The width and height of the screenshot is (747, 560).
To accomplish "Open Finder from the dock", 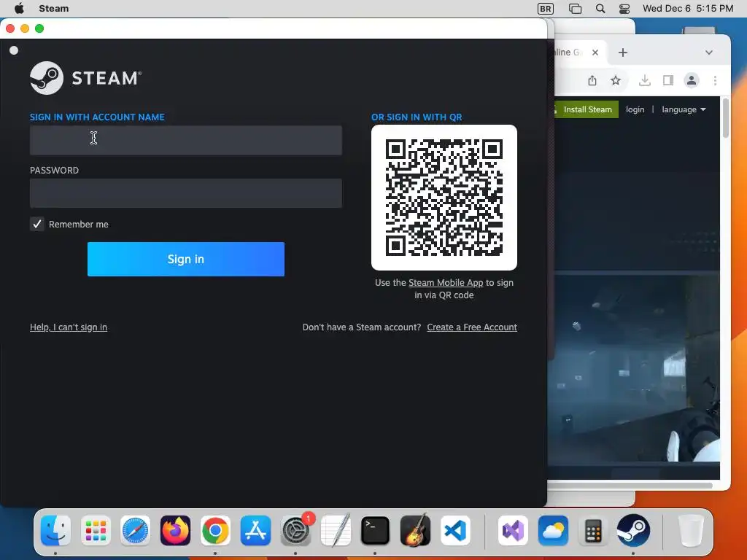I will (x=55, y=531).
